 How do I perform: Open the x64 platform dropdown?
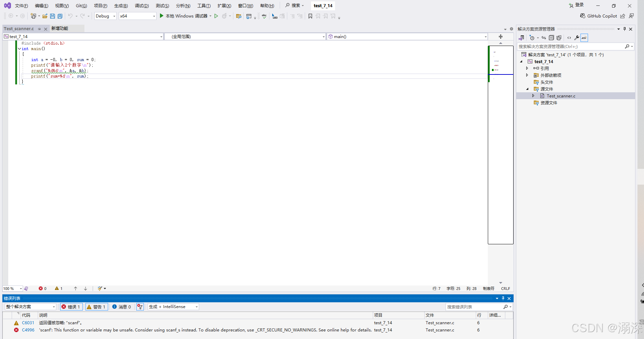pyautogui.click(x=138, y=16)
